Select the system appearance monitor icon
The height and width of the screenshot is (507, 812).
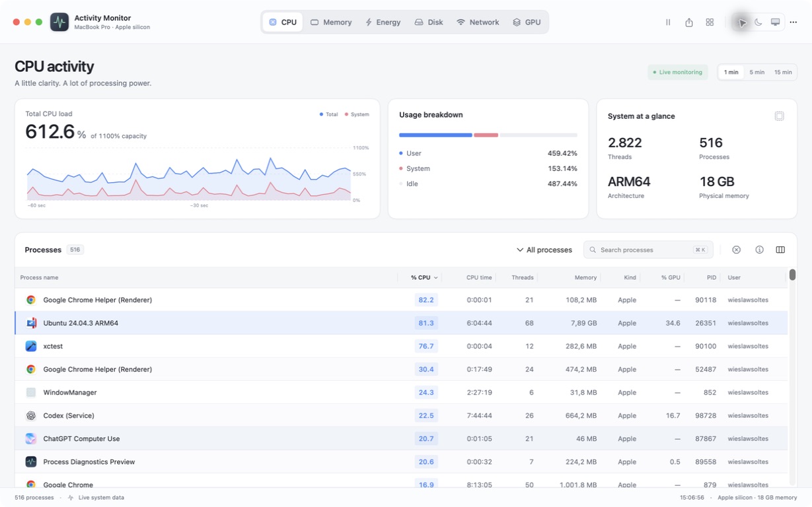click(776, 22)
